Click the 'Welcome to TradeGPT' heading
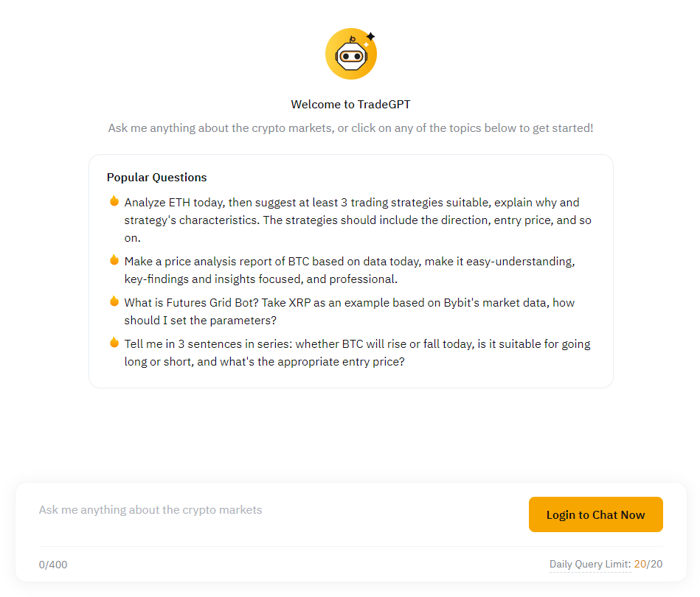 pos(350,105)
